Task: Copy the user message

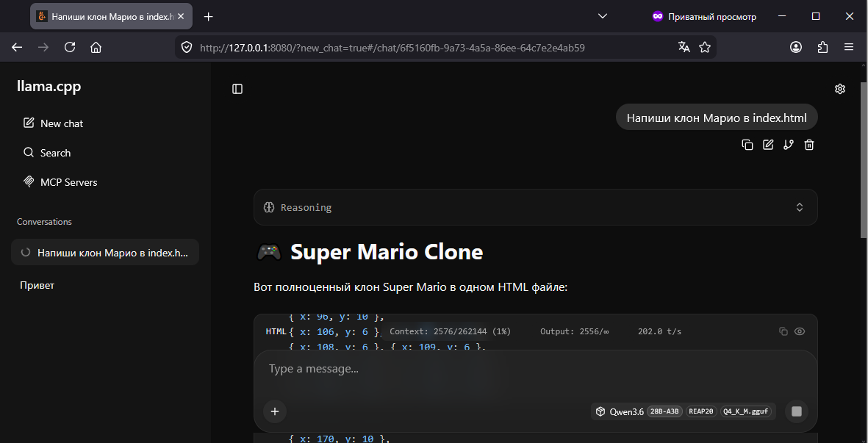Action: click(x=747, y=145)
